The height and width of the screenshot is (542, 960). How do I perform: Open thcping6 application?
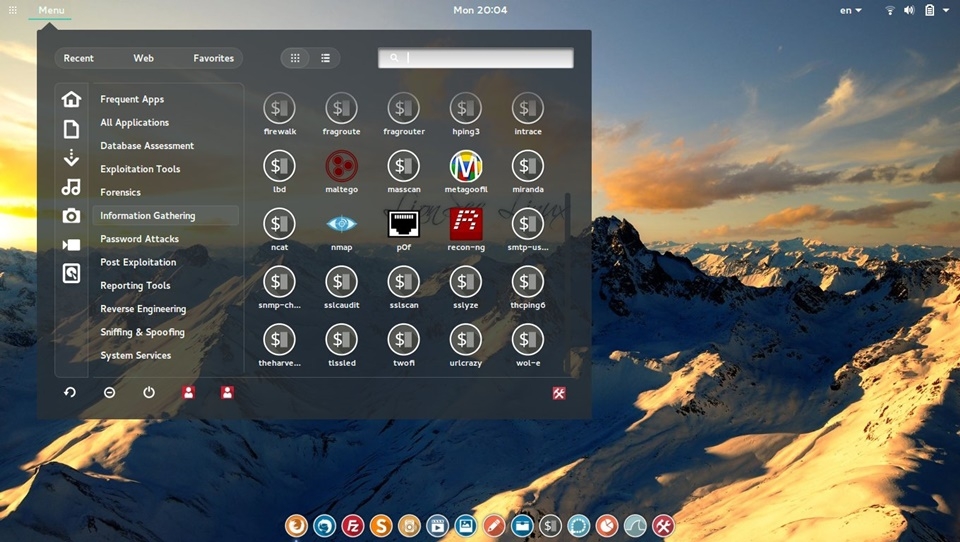527,288
